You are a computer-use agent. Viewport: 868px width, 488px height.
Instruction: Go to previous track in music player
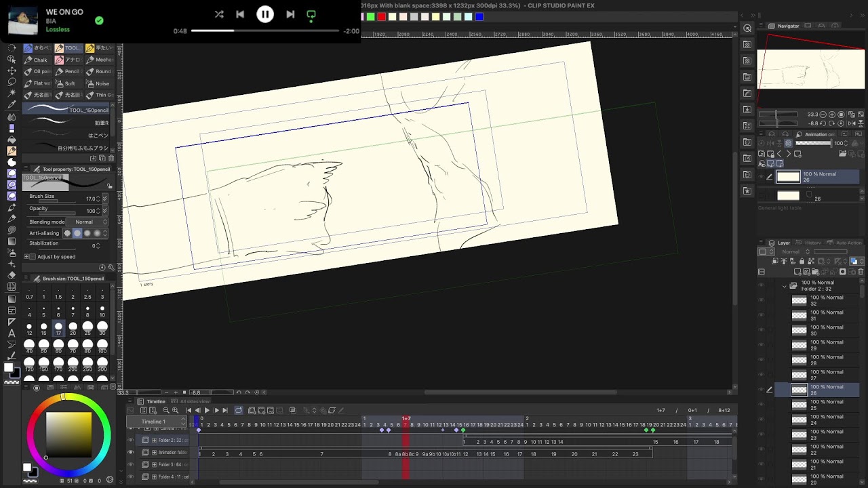point(240,14)
